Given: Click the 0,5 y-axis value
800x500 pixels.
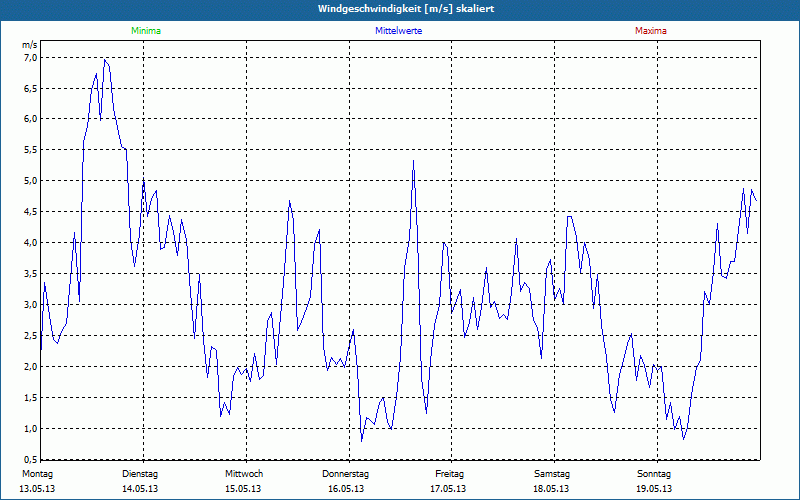Looking at the screenshot, I should click(x=31, y=459).
